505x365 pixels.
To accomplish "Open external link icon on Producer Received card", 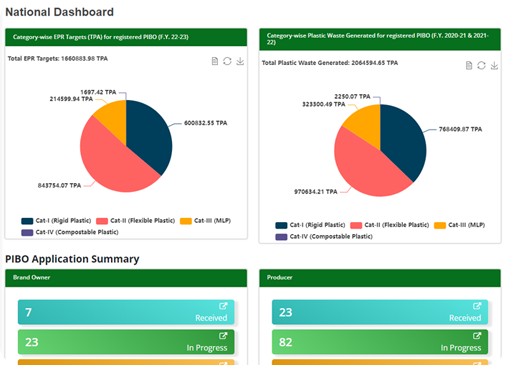I will tap(477, 306).
